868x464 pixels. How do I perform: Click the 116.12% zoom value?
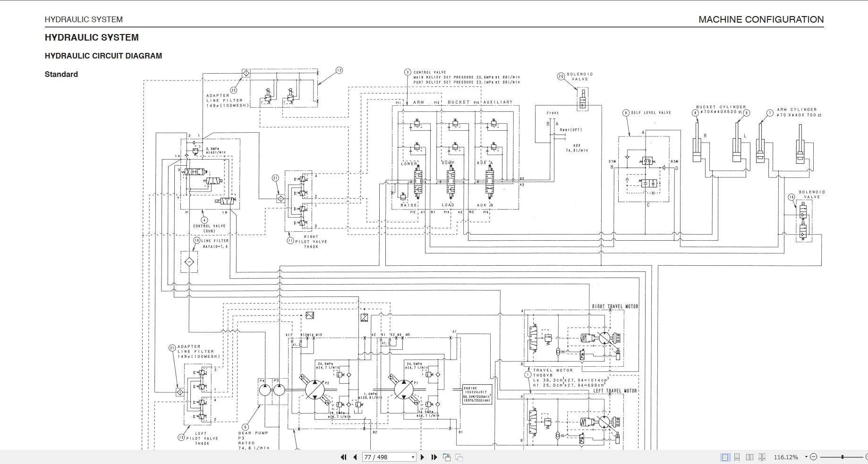(x=786, y=457)
